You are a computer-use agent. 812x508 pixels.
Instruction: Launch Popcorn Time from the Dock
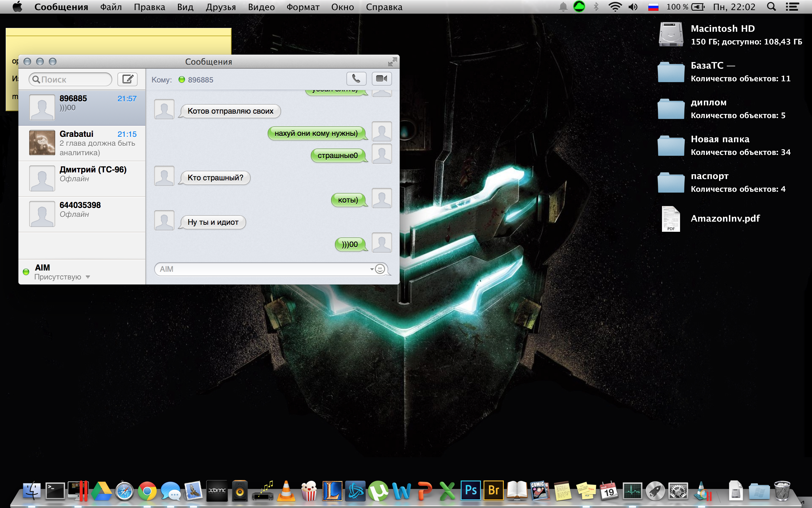(x=309, y=491)
